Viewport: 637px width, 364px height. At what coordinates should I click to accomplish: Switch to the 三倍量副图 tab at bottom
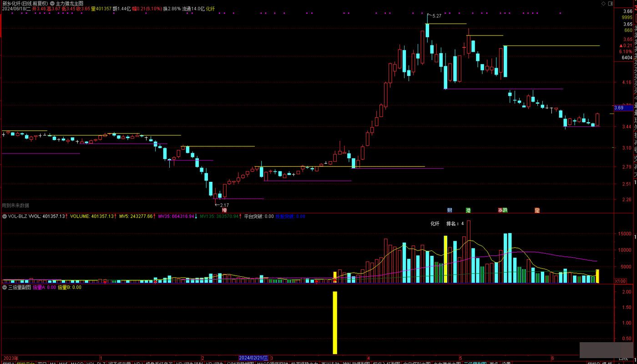coord(475,363)
